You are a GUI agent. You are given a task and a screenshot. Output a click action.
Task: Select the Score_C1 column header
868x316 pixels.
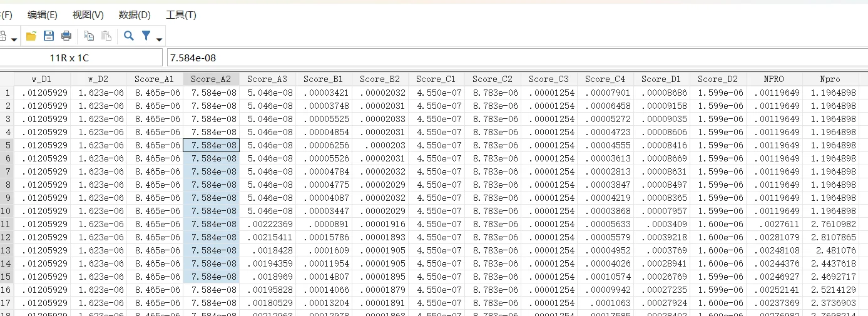click(x=436, y=79)
